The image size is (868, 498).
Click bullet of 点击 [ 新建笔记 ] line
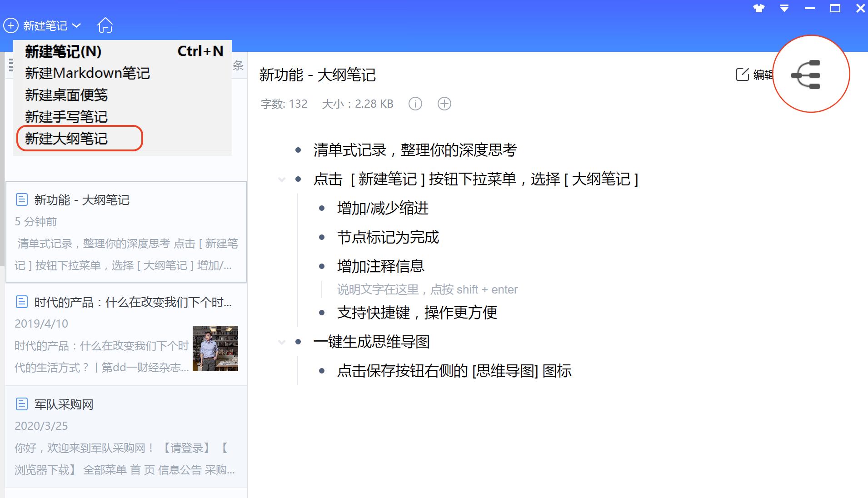coord(298,179)
